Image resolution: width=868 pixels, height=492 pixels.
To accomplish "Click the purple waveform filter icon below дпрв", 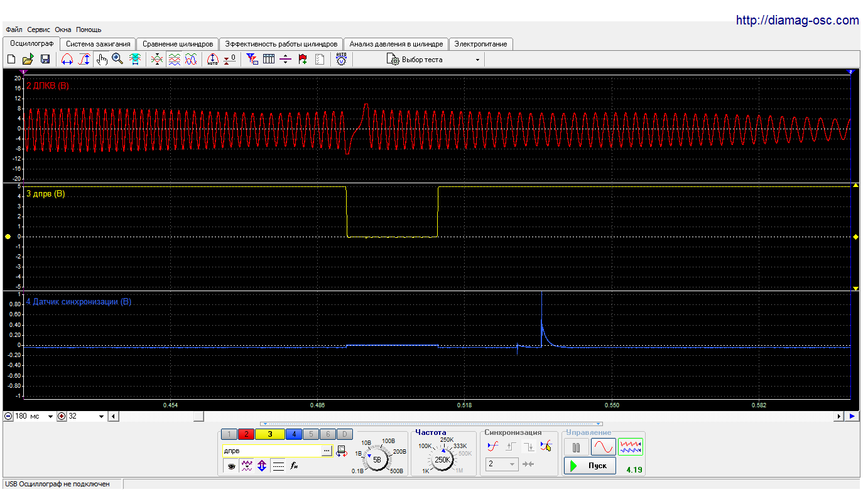I will 247,466.
